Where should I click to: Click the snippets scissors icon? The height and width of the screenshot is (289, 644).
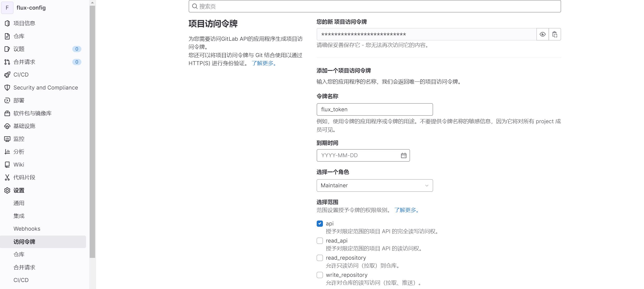pos(7,177)
